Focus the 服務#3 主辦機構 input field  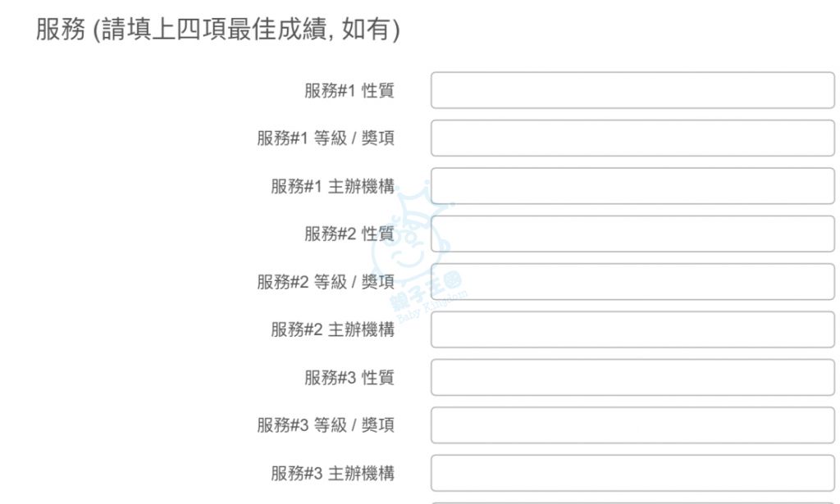(x=632, y=473)
